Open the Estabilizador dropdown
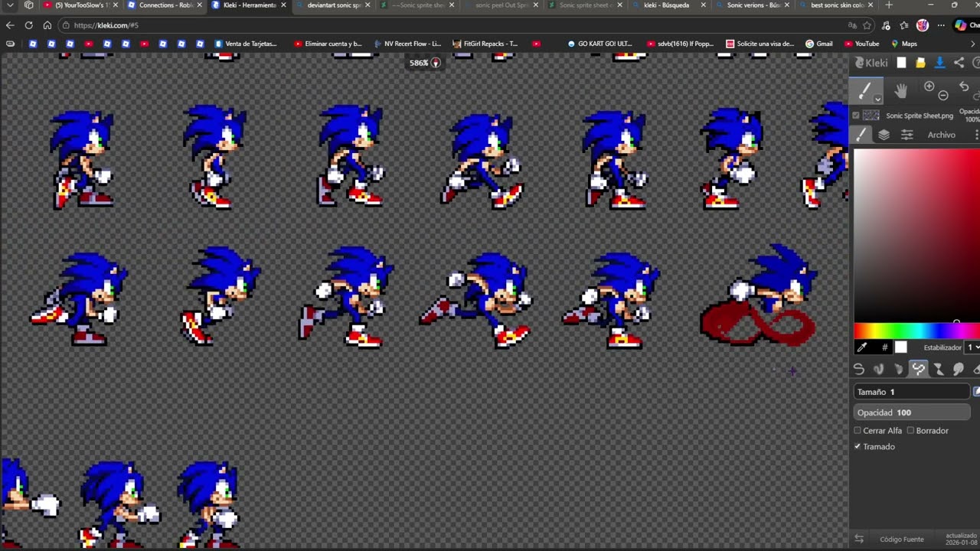The image size is (980, 551). point(972,347)
